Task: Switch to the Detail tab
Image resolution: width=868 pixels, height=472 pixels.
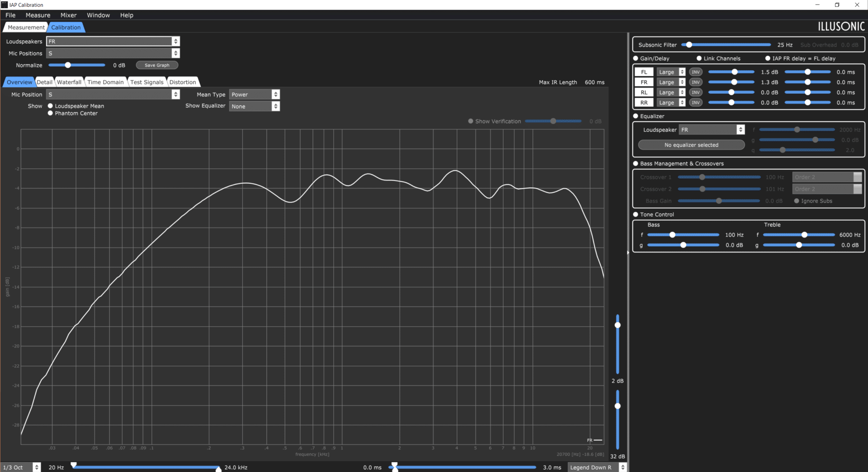Action: tap(44, 82)
